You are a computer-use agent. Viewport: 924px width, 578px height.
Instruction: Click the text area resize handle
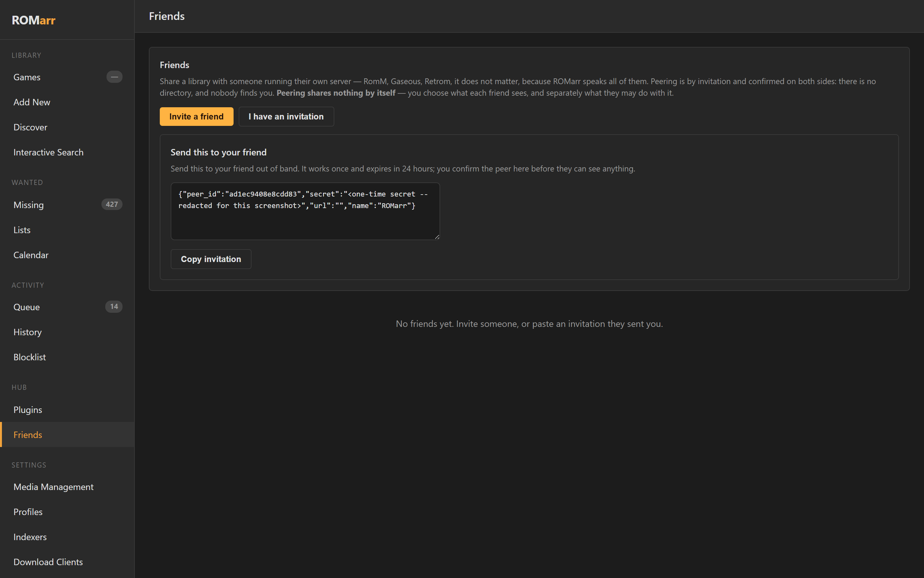click(x=437, y=237)
